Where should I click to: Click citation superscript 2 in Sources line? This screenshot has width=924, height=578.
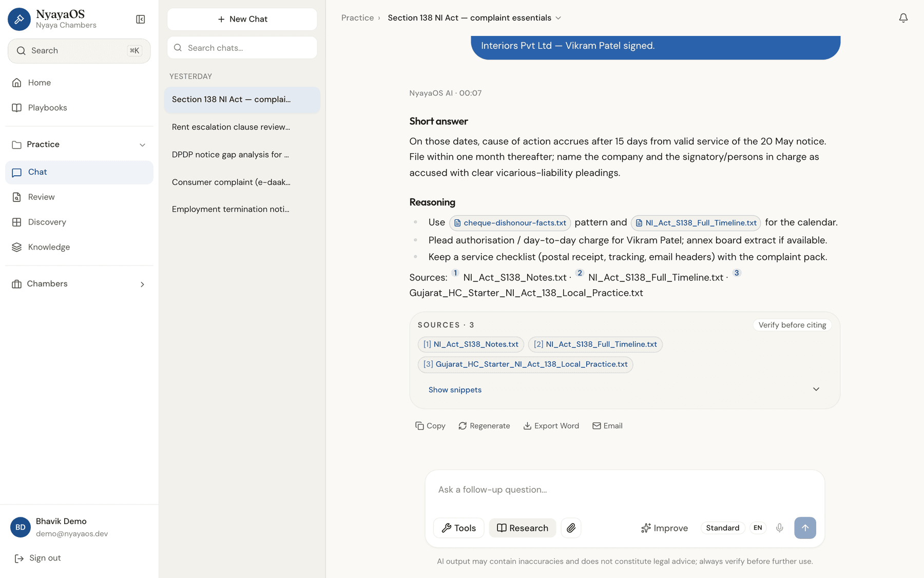pyautogui.click(x=580, y=273)
